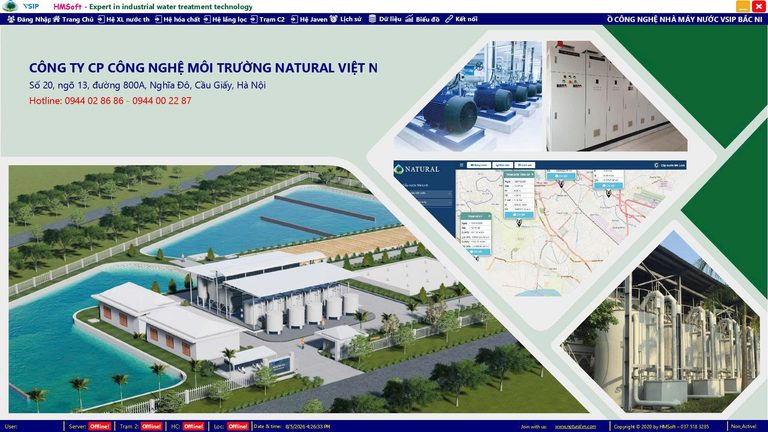
Task: Click the company name CÔNG TY CP heading
Action: [203, 68]
